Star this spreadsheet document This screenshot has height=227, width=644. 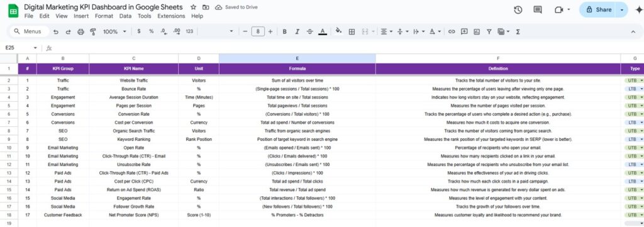point(193,8)
